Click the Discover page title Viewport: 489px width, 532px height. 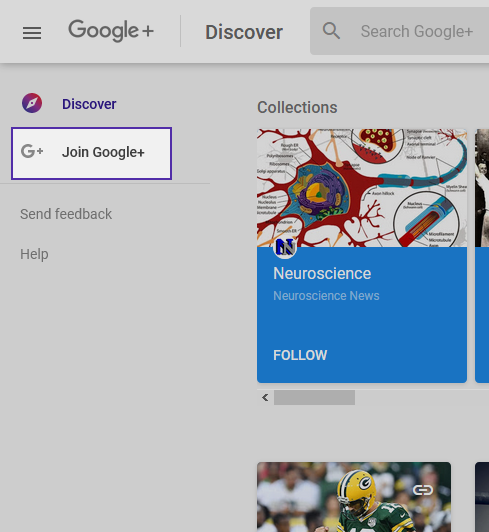point(244,32)
